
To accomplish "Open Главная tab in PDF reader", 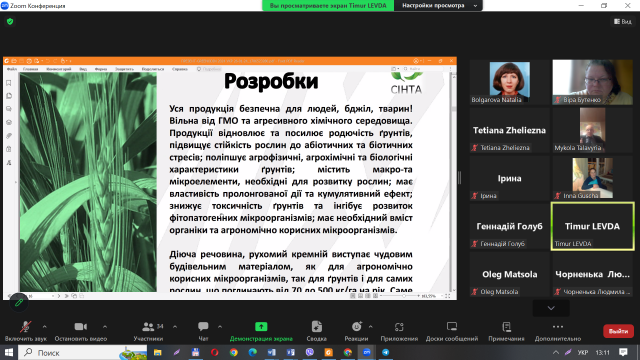I will click(31, 69).
